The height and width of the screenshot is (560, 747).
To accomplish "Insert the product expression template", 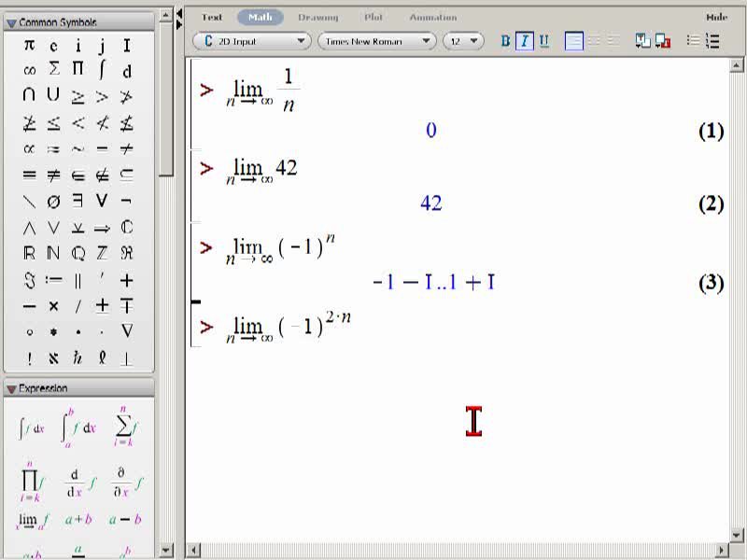I will pos(32,482).
